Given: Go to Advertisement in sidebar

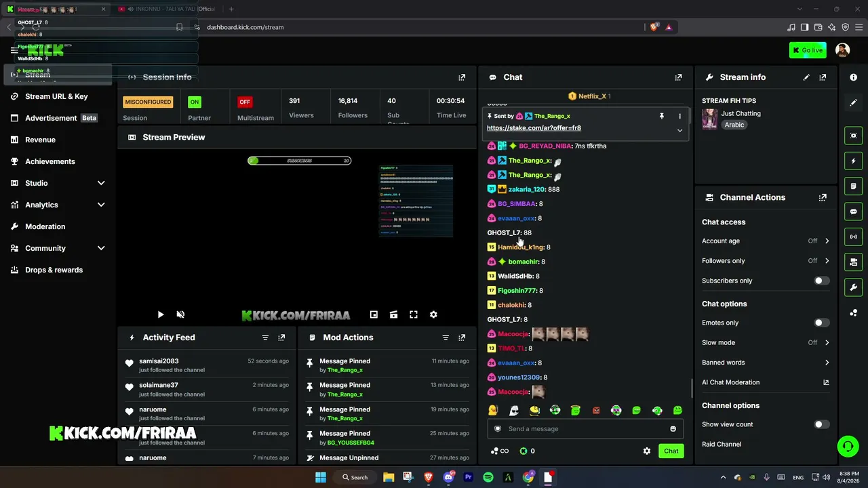Looking at the screenshot, I should [56, 118].
